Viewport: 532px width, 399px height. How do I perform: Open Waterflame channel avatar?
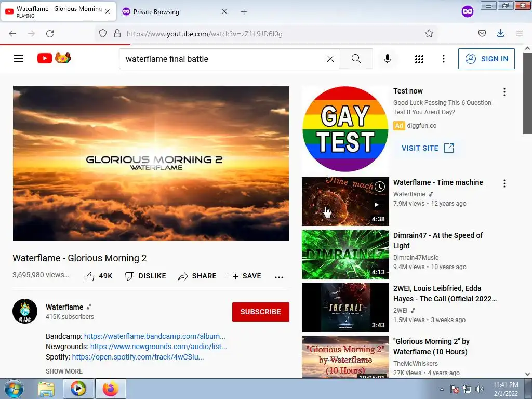(25, 311)
